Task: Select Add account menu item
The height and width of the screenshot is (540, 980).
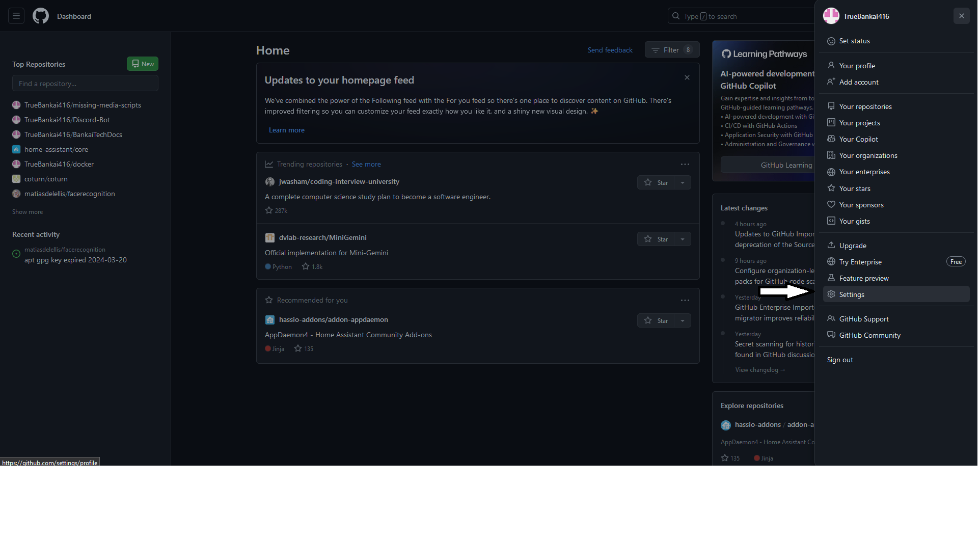Action: pyautogui.click(x=896, y=82)
